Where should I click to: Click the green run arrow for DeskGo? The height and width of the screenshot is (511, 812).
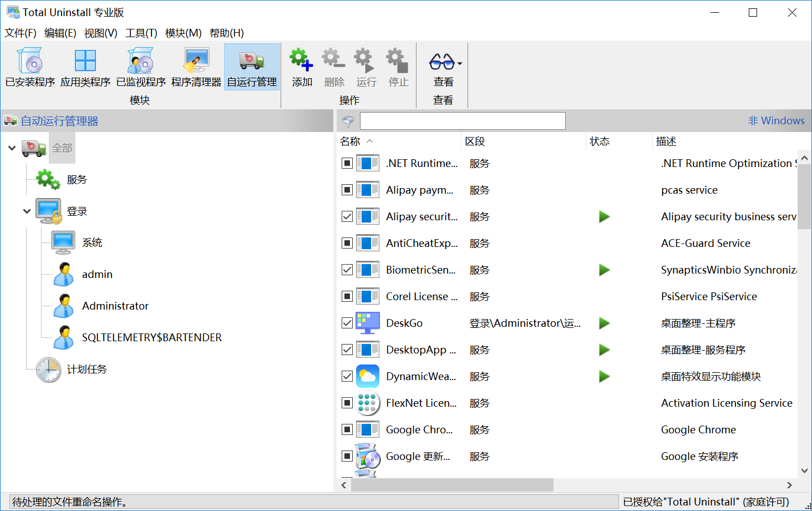[605, 323]
